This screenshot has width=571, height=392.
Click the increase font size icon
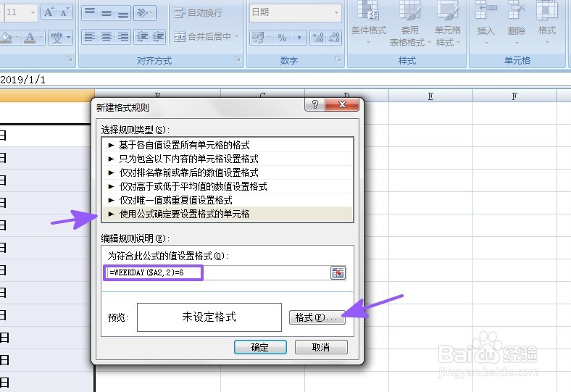pyautogui.click(x=49, y=12)
